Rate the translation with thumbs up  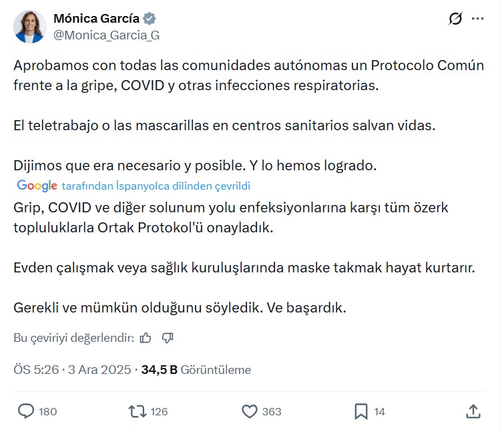146,338
